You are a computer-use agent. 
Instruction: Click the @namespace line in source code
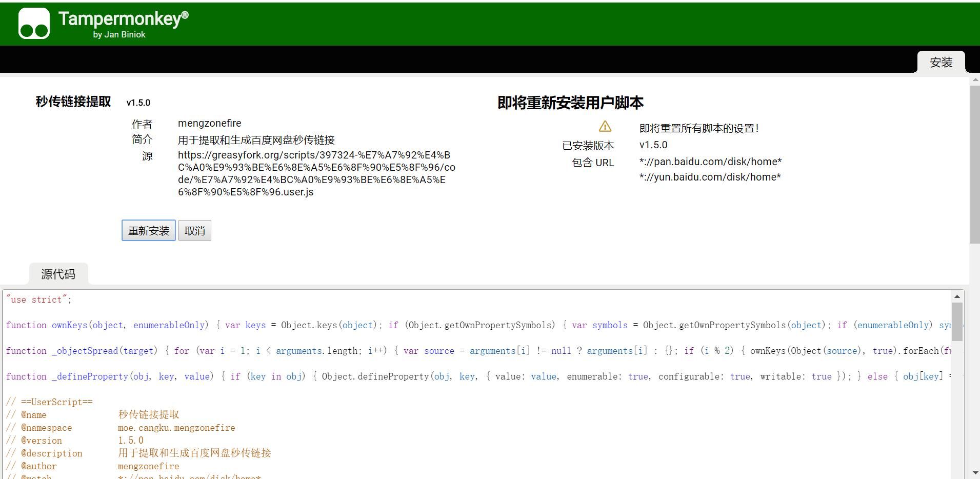[121, 428]
